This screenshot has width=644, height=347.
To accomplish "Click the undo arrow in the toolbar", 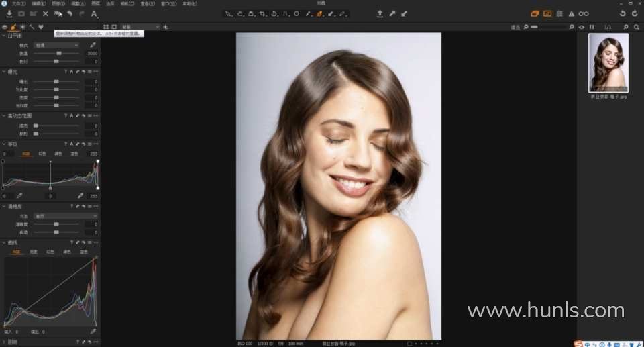I will pos(70,13).
